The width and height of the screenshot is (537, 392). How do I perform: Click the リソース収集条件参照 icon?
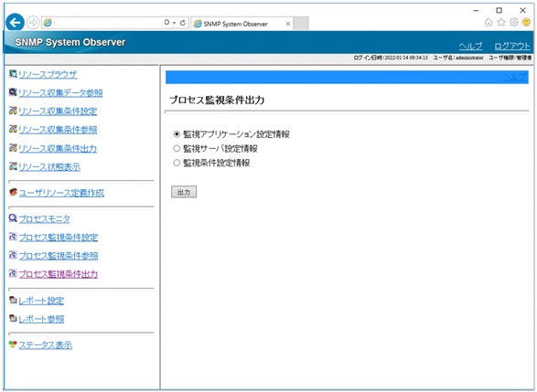(x=13, y=129)
